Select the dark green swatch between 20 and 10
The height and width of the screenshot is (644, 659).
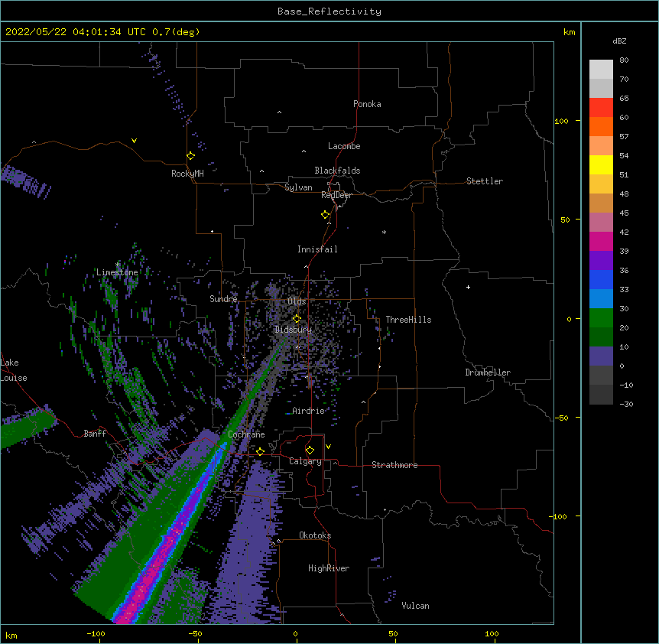coord(601,337)
